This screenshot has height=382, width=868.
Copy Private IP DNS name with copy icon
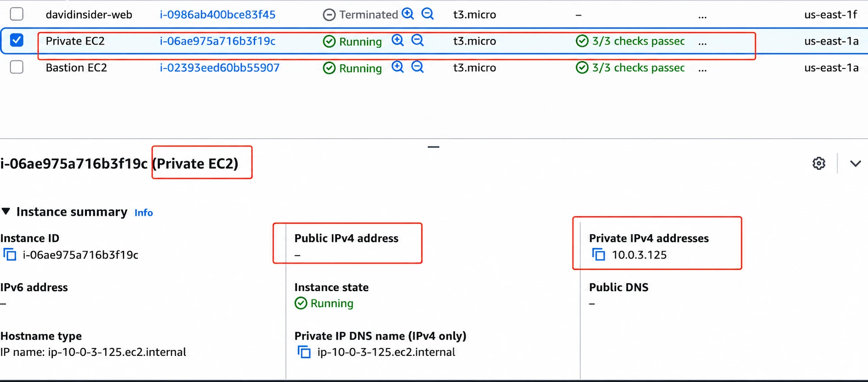[304, 352]
